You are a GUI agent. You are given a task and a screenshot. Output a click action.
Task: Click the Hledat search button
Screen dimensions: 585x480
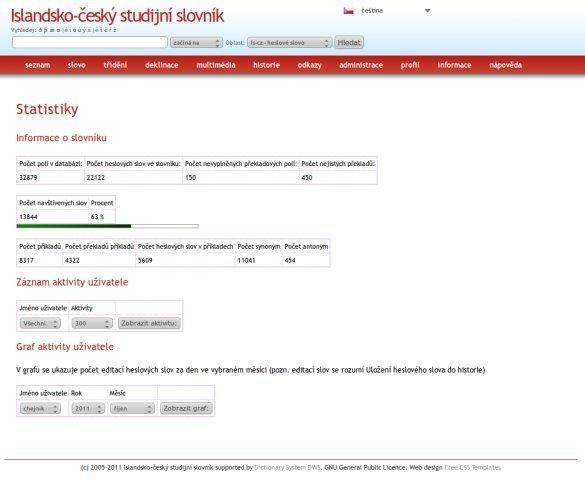(x=349, y=43)
